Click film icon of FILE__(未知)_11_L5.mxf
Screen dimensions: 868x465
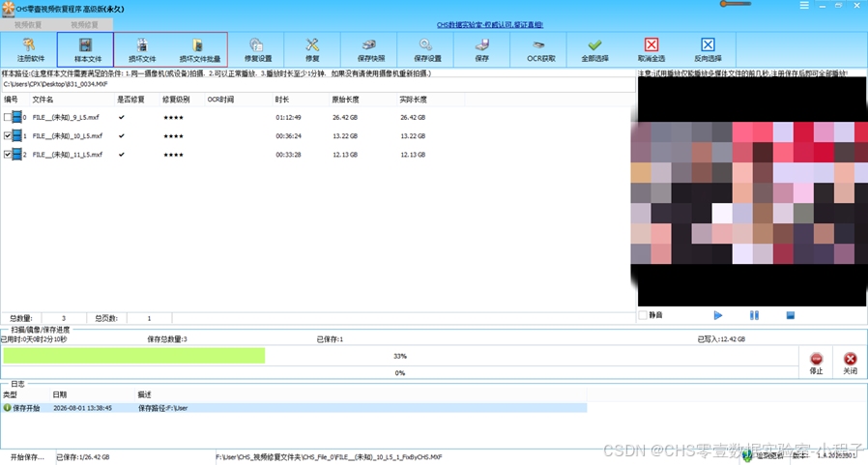pyautogui.click(x=16, y=155)
